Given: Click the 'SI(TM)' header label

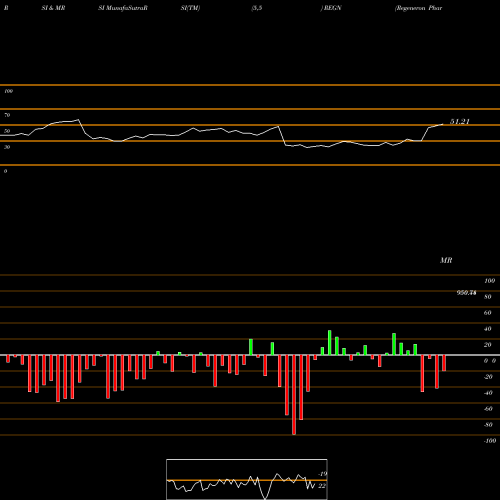Looking at the screenshot, I should click(x=190, y=8).
